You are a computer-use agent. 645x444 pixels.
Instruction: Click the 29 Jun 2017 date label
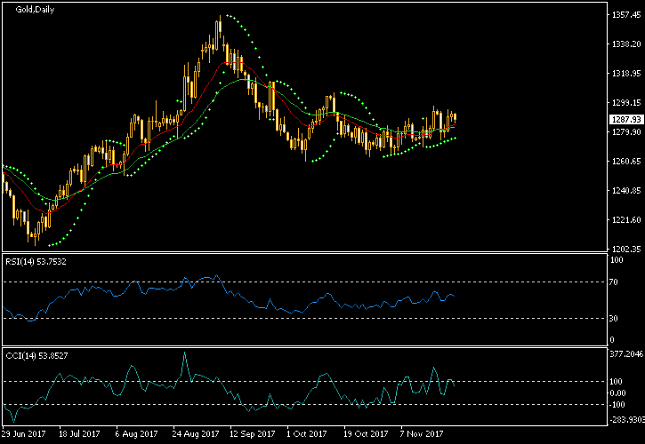coord(23,434)
